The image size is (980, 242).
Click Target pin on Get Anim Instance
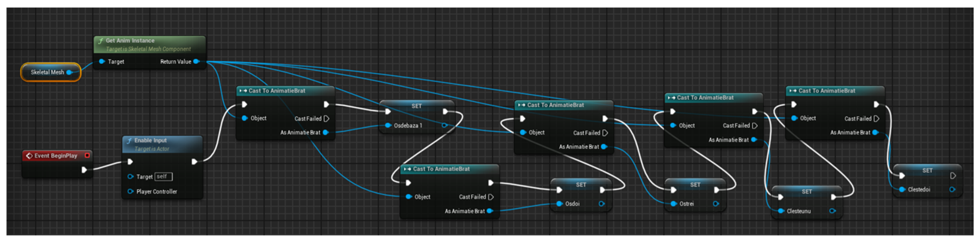tap(102, 62)
